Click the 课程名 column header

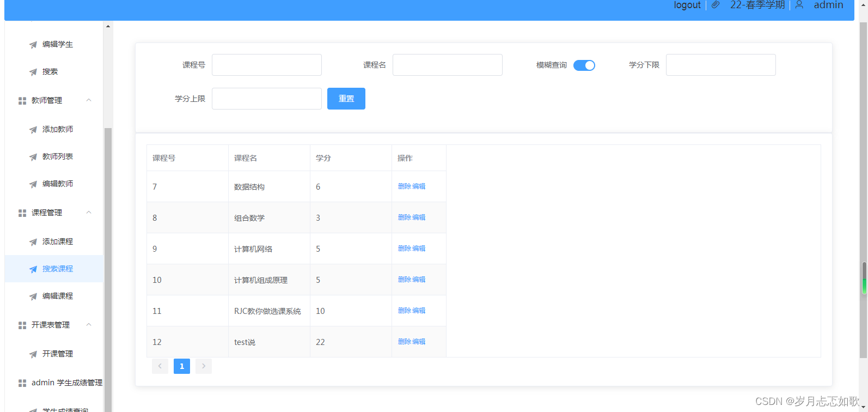[x=270, y=158]
